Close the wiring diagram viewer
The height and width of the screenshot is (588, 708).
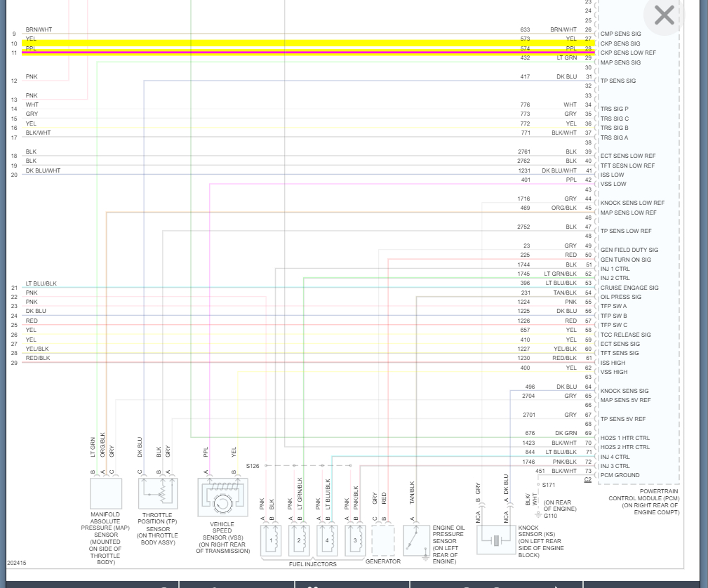(664, 15)
